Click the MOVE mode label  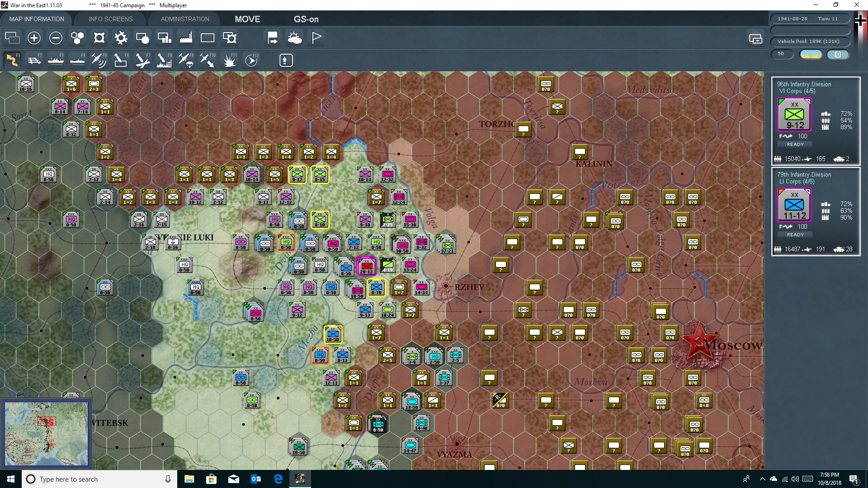coord(247,19)
